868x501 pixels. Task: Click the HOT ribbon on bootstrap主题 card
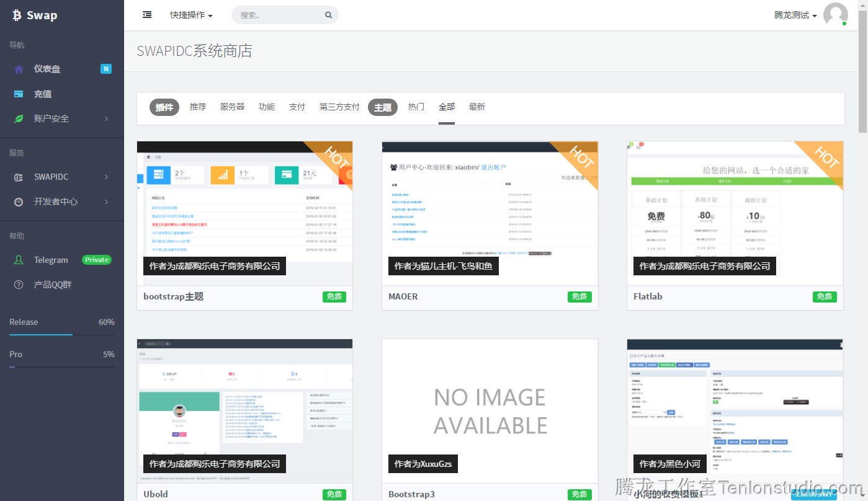(336, 157)
